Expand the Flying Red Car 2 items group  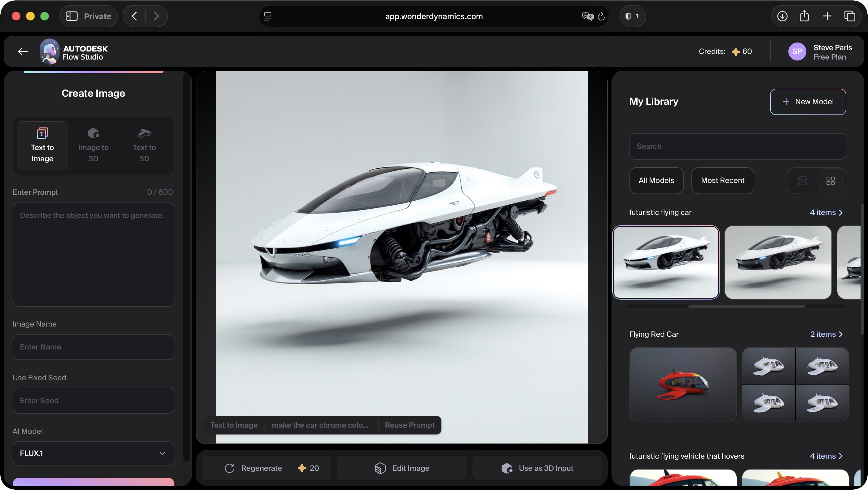coord(826,334)
